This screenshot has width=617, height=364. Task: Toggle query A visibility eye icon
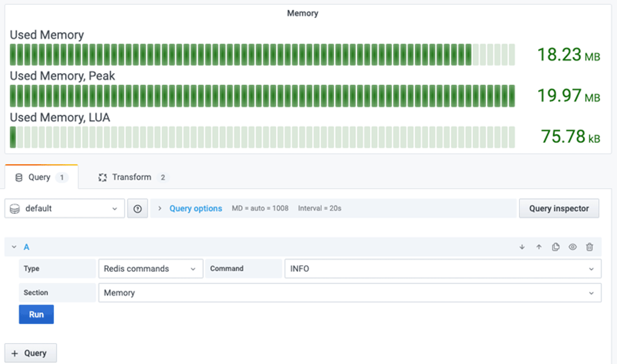(573, 247)
